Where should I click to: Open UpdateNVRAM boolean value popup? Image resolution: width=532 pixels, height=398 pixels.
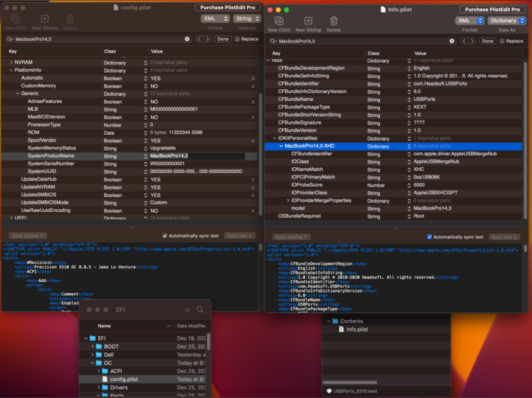(x=253, y=187)
